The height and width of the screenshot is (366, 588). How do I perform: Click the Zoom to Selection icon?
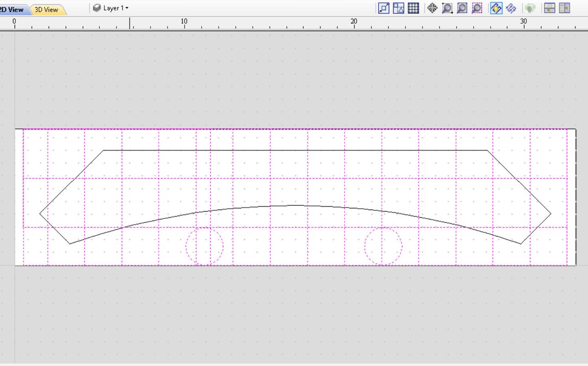point(476,8)
